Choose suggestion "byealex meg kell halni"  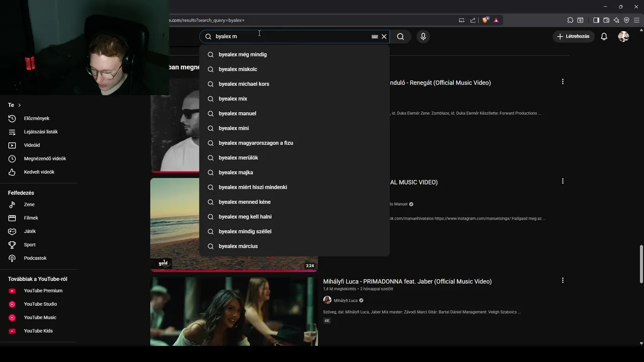pyautogui.click(x=294, y=217)
